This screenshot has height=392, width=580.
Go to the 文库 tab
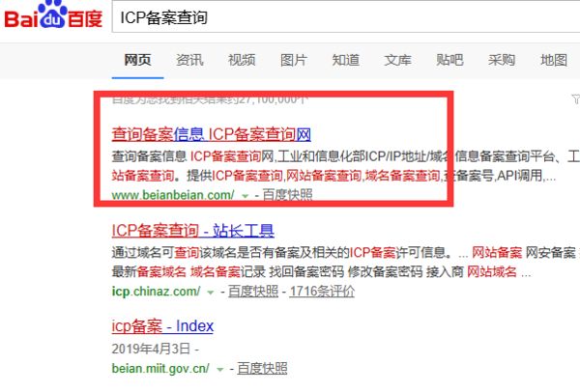point(397,60)
